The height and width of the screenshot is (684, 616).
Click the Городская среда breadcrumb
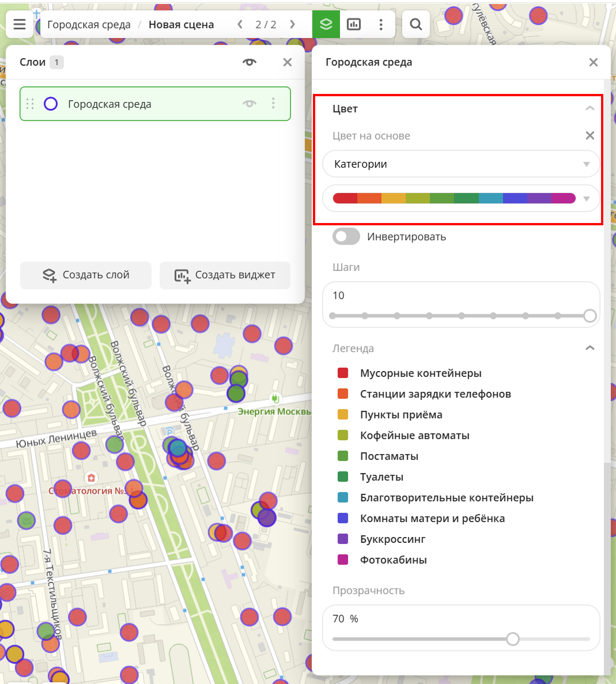89,25
